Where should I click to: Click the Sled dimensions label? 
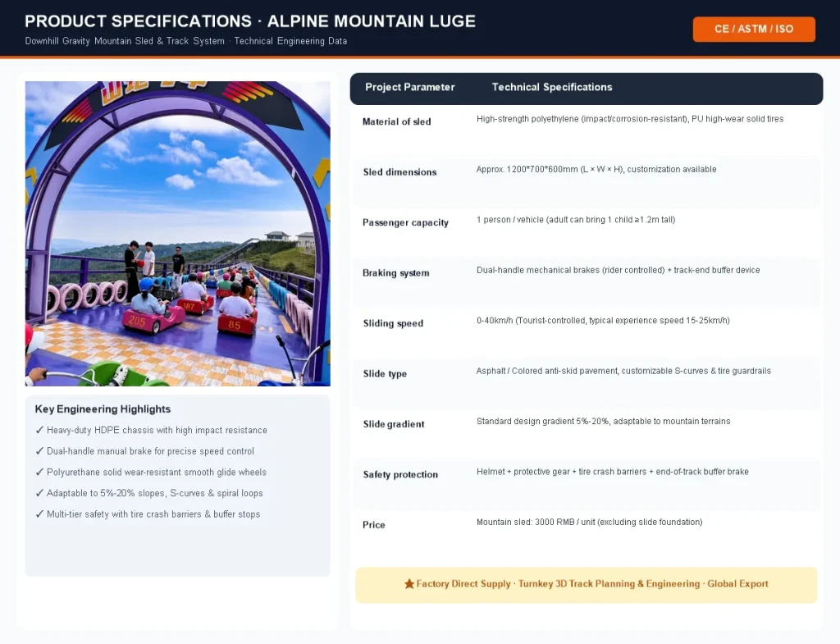[x=399, y=172]
